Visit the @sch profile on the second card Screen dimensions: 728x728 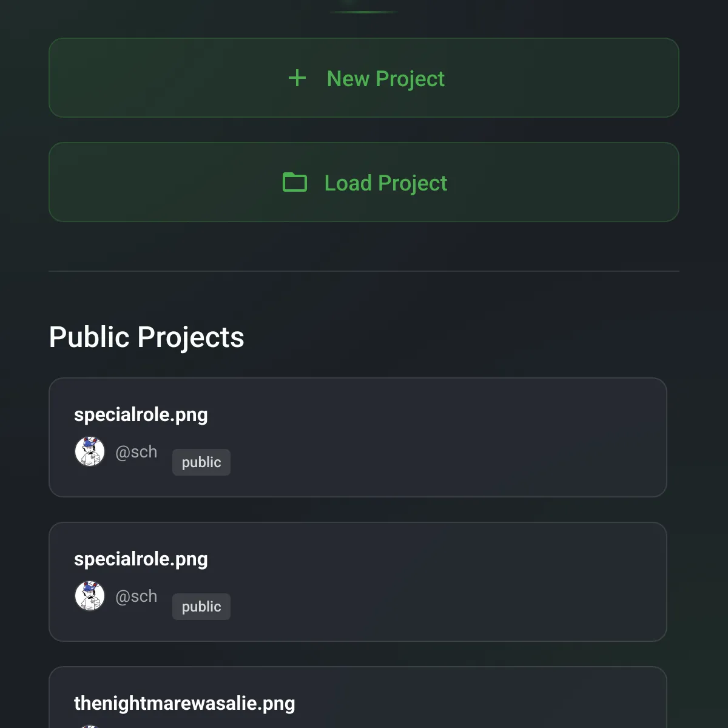point(136,596)
